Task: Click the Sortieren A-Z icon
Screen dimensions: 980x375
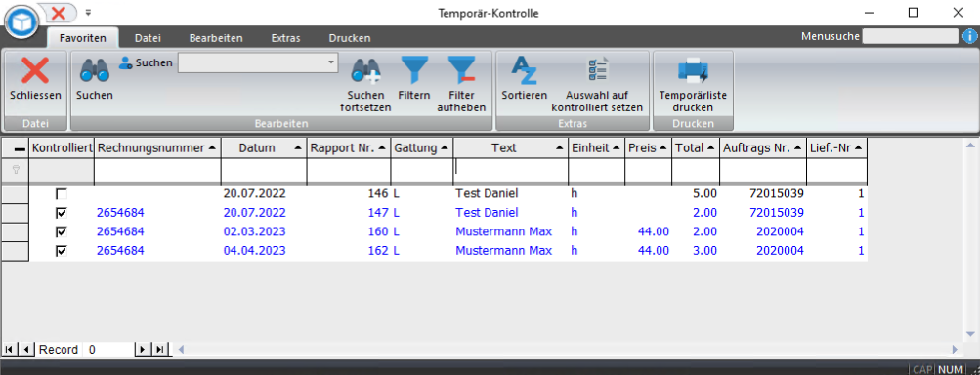Action: tap(525, 70)
